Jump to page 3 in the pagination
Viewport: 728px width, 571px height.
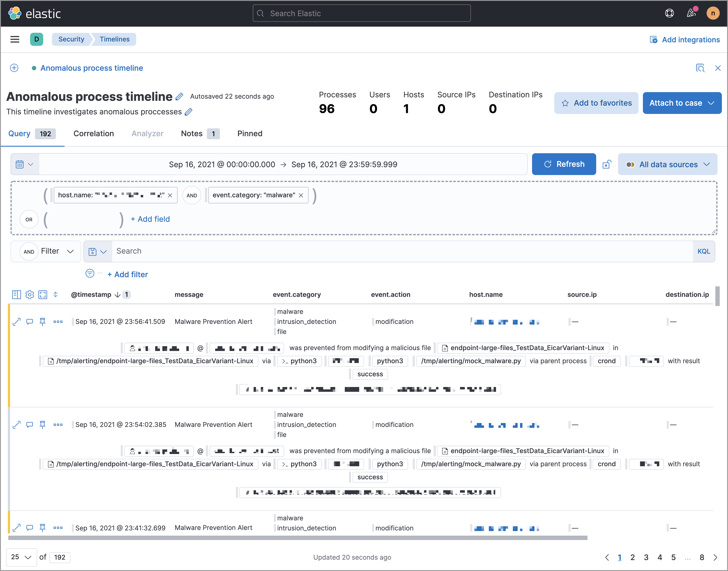pyautogui.click(x=646, y=557)
